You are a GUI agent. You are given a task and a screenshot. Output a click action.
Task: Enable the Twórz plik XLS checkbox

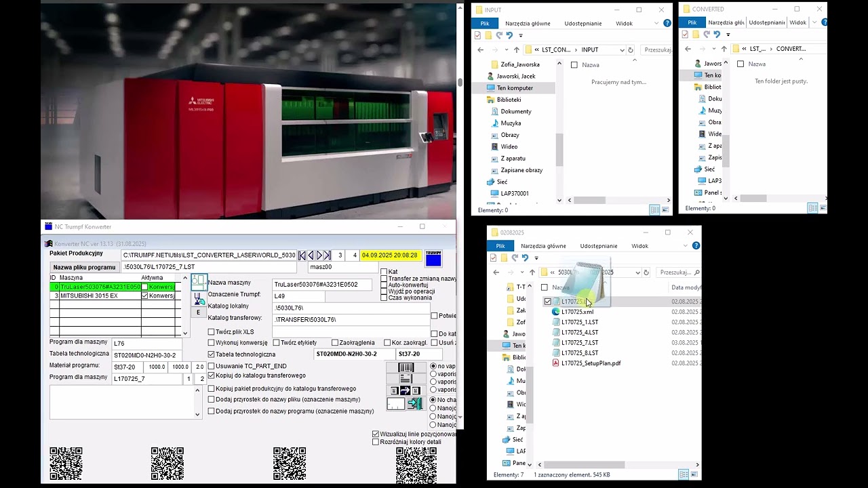[x=212, y=332]
